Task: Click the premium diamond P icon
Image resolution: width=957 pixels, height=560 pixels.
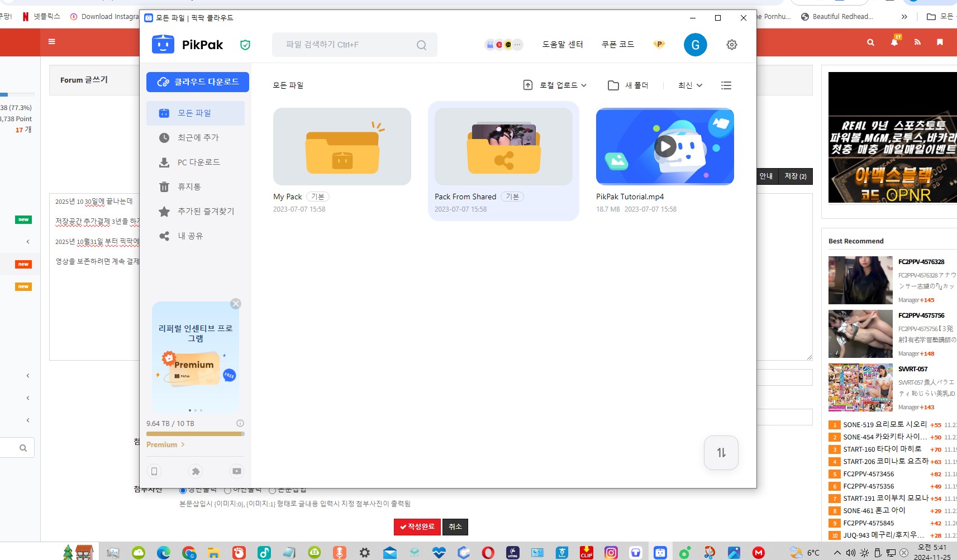Action: pos(659,44)
